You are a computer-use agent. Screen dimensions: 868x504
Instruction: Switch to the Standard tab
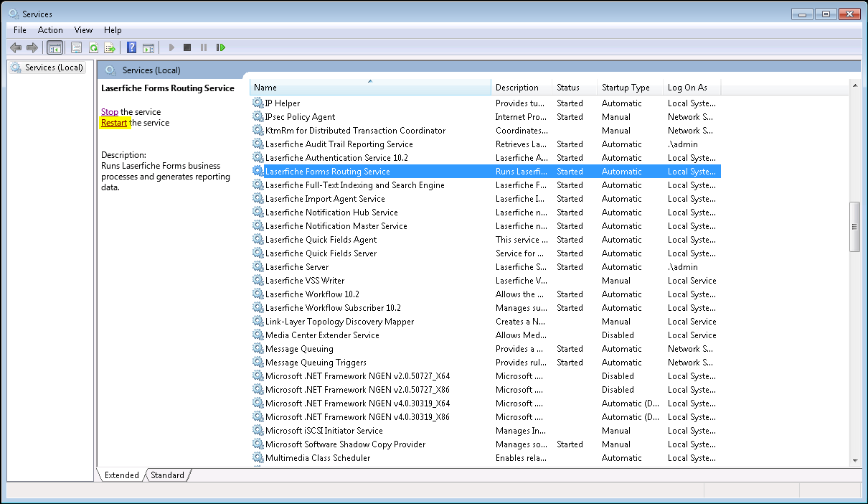coord(167,475)
